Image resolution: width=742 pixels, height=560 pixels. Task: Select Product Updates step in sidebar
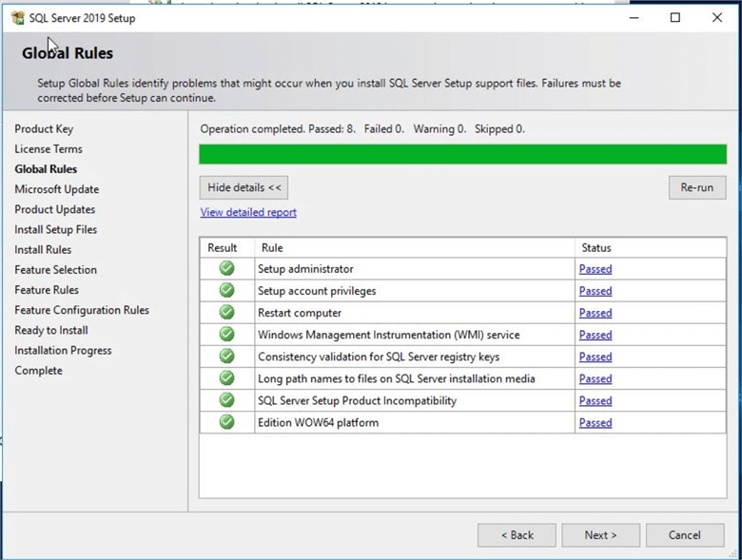point(55,209)
